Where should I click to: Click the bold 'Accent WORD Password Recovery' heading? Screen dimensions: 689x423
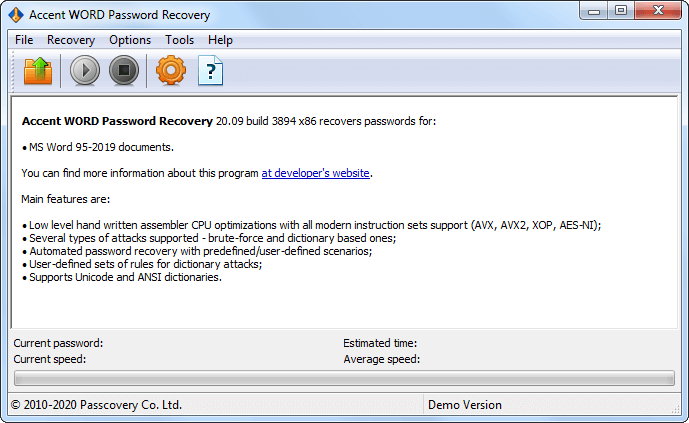point(117,121)
